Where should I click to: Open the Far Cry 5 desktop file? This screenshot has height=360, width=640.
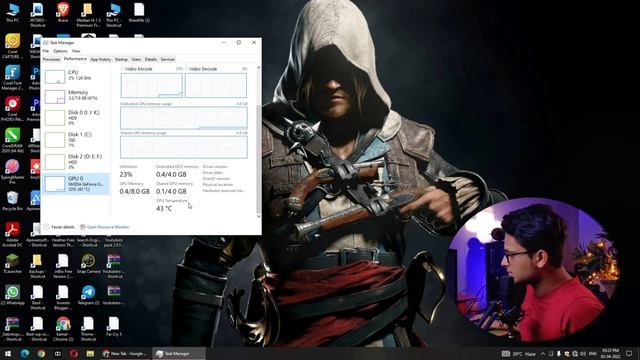pyautogui.click(x=113, y=327)
